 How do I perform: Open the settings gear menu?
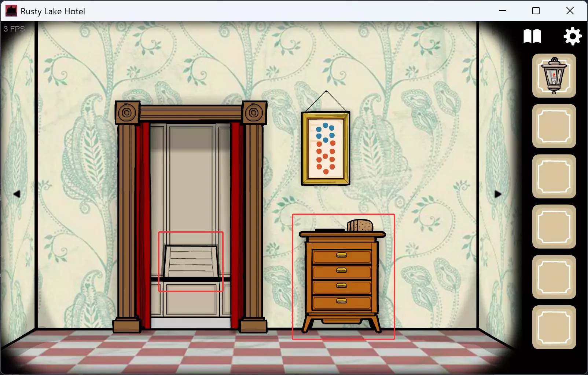[573, 36]
